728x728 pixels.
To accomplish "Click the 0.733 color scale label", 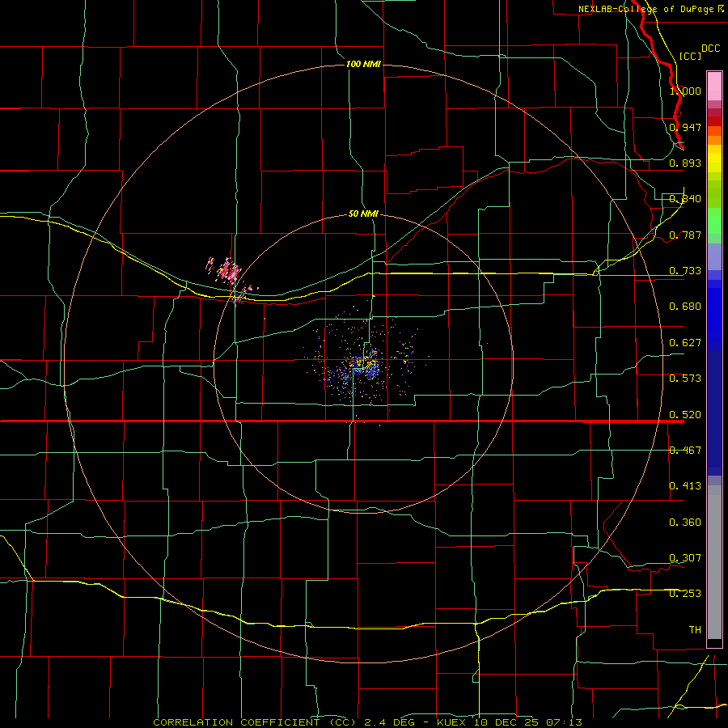I will [x=685, y=271].
